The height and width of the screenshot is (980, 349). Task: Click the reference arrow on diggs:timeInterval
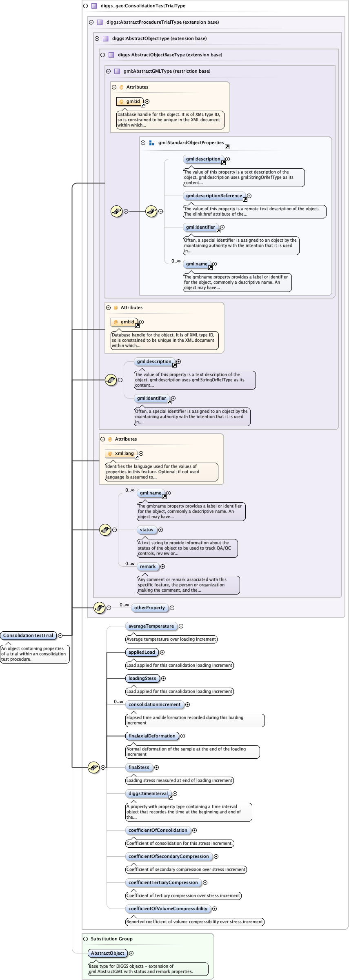[x=171, y=797]
